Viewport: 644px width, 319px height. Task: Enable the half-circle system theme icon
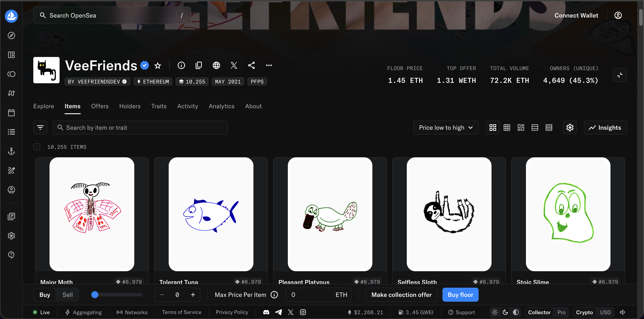coord(516,312)
